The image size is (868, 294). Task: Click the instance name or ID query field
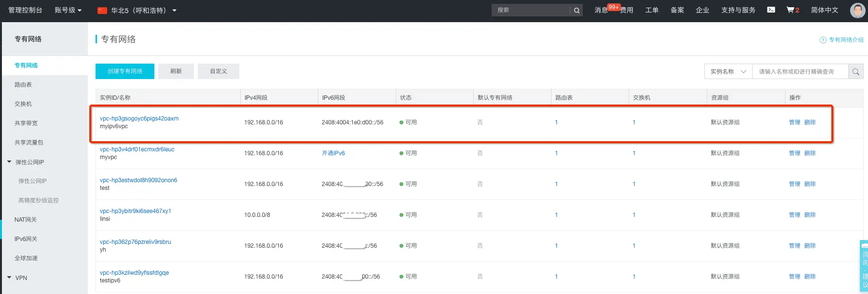[800, 71]
